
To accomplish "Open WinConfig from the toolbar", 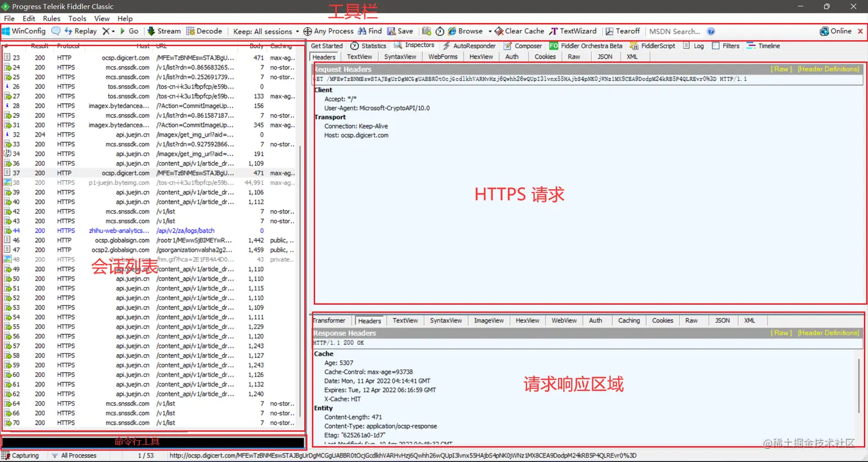I will [24, 31].
